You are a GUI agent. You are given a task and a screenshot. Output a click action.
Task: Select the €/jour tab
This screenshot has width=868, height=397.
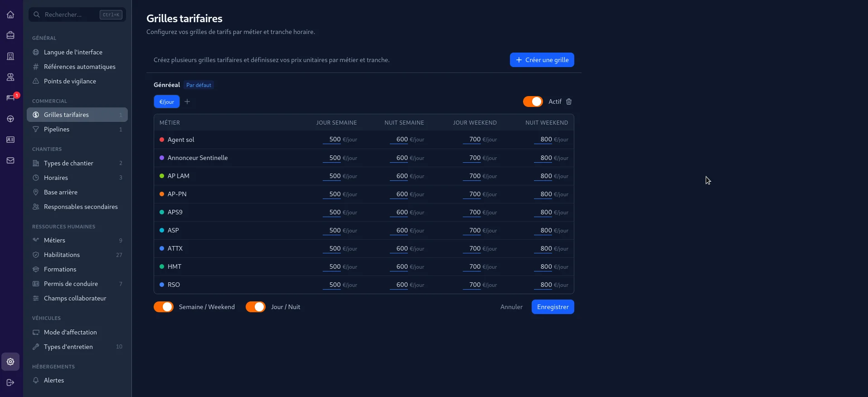(167, 102)
